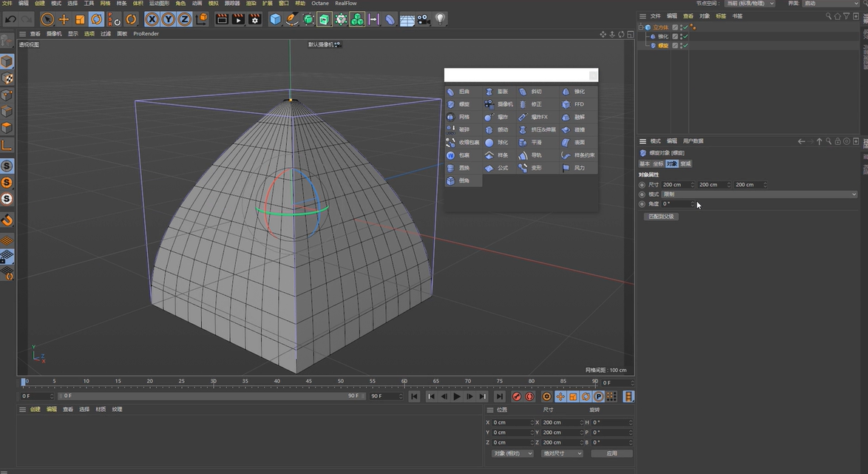
Task: Click Play forward button
Action: [x=457, y=396]
